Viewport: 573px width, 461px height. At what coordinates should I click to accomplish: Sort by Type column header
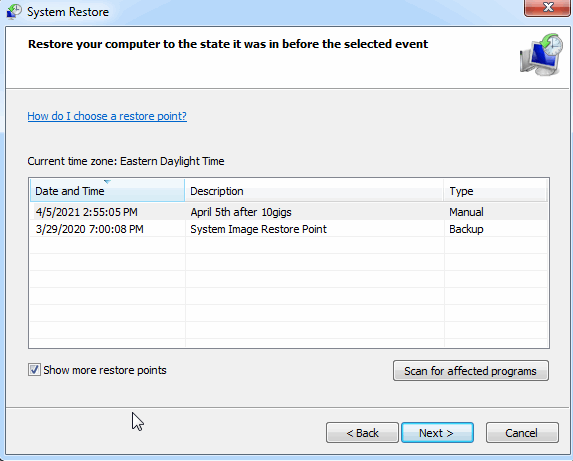pos(496,191)
